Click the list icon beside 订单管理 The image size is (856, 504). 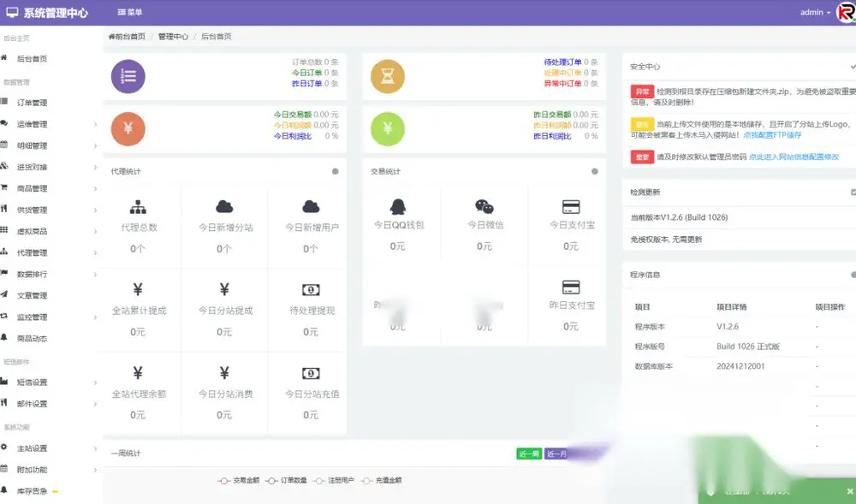coord(3,102)
